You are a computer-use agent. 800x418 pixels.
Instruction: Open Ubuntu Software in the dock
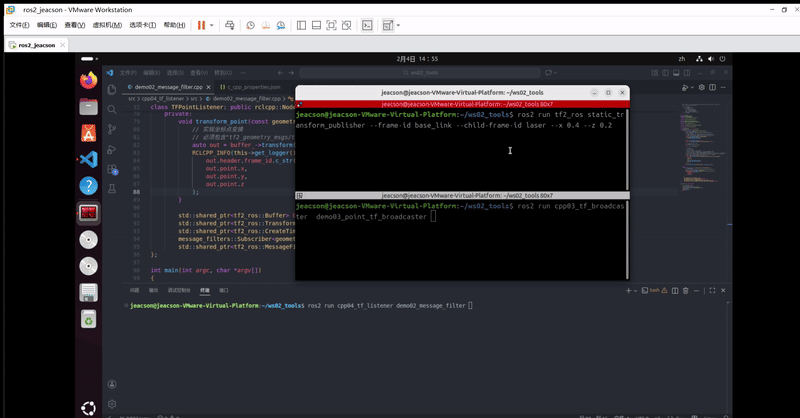[88, 133]
